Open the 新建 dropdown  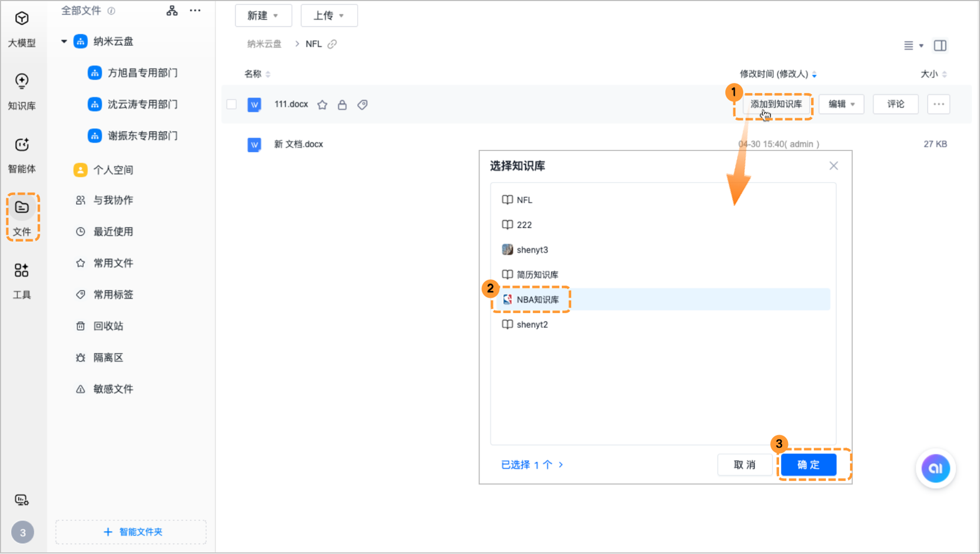tap(263, 15)
